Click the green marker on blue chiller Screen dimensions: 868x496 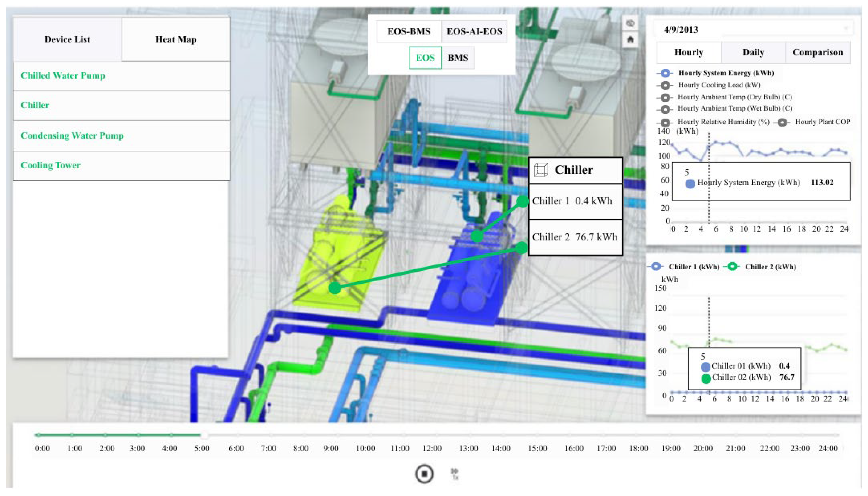[x=477, y=236]
